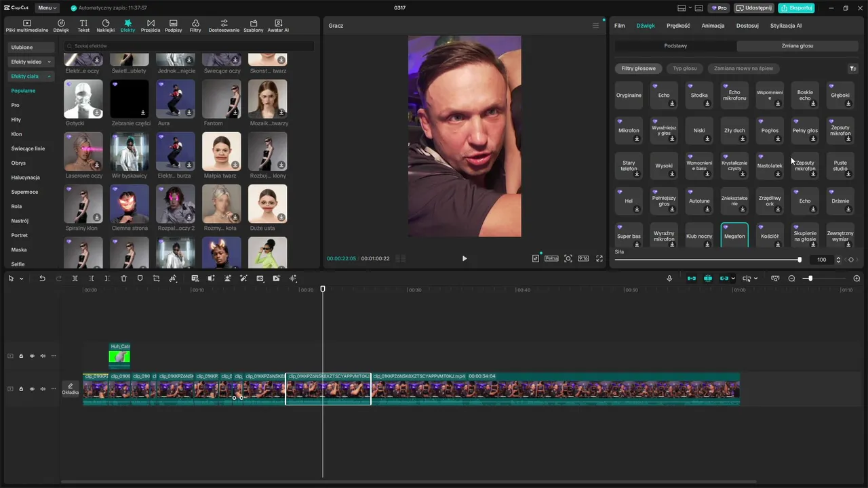Adjust the timeline zoom slider handle

(x=810, y=279)
